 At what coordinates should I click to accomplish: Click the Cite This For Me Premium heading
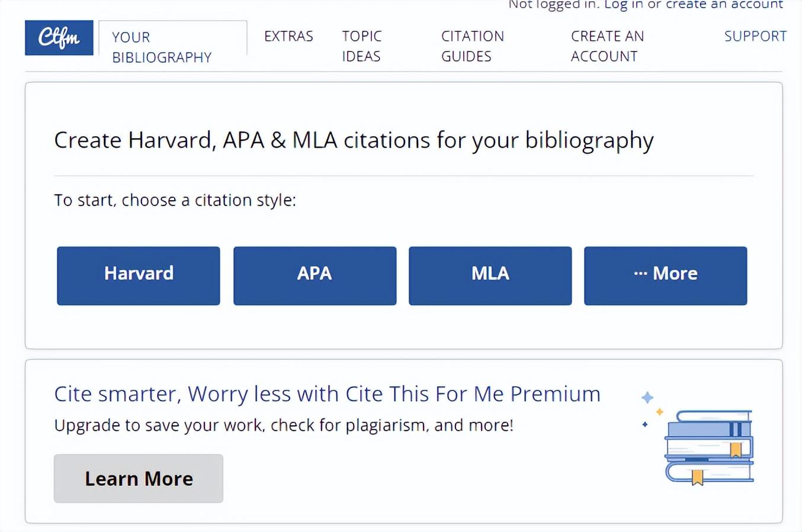click(327, 394)
